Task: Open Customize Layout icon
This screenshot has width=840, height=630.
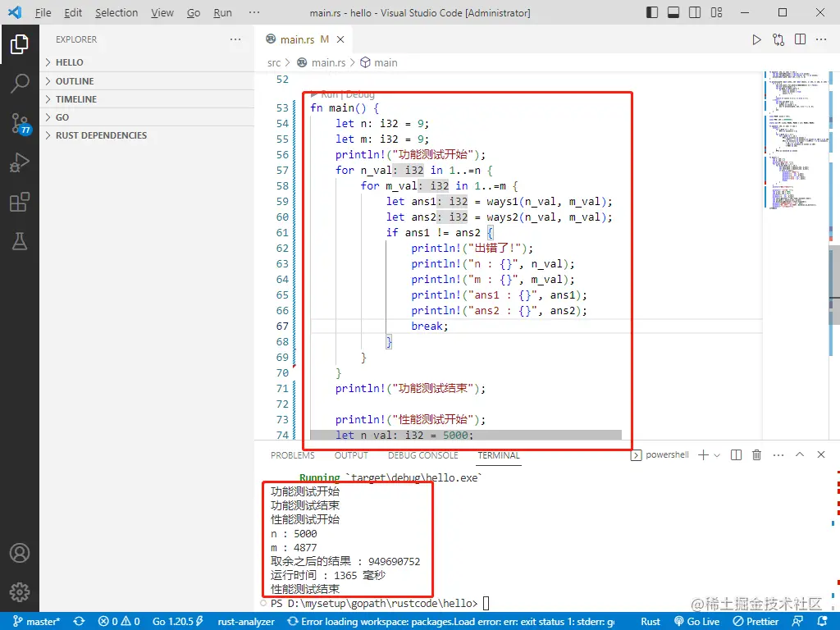Action: pos(716,12)
